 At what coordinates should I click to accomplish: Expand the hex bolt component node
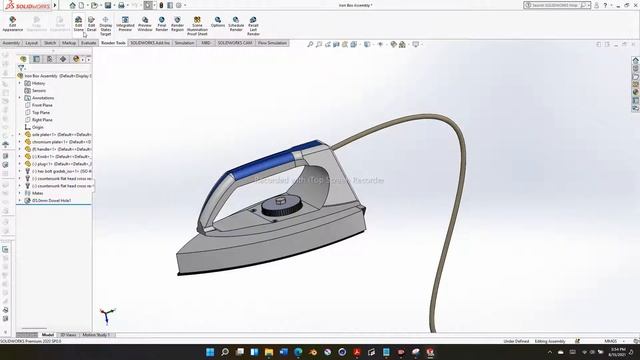click(20, 171)
